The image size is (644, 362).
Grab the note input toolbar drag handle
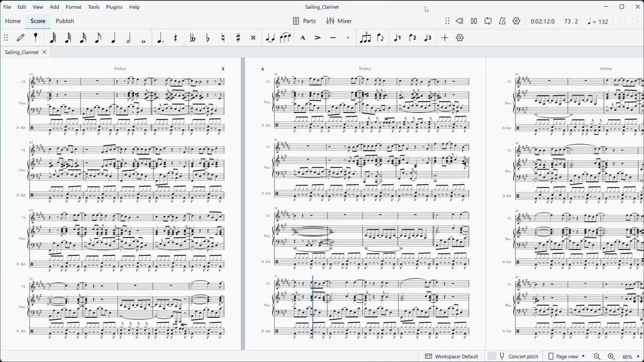6,38
